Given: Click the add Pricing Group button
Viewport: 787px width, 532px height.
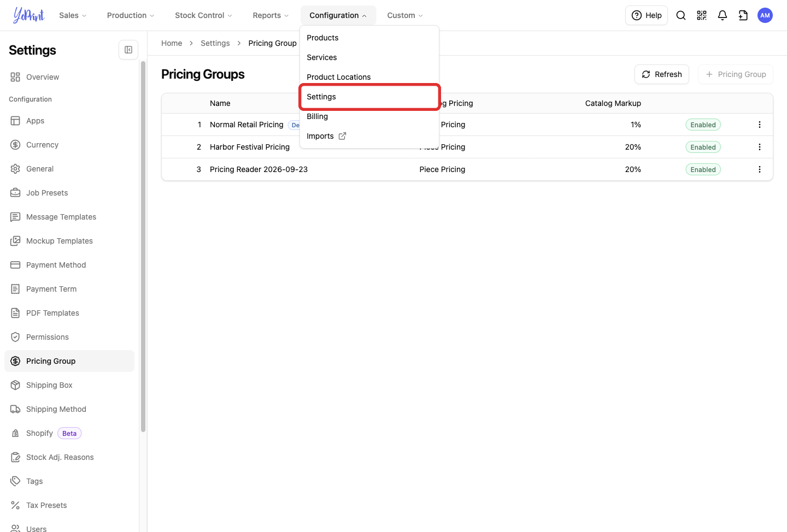Looking at the screenshot, I should [x=736, y=74].
